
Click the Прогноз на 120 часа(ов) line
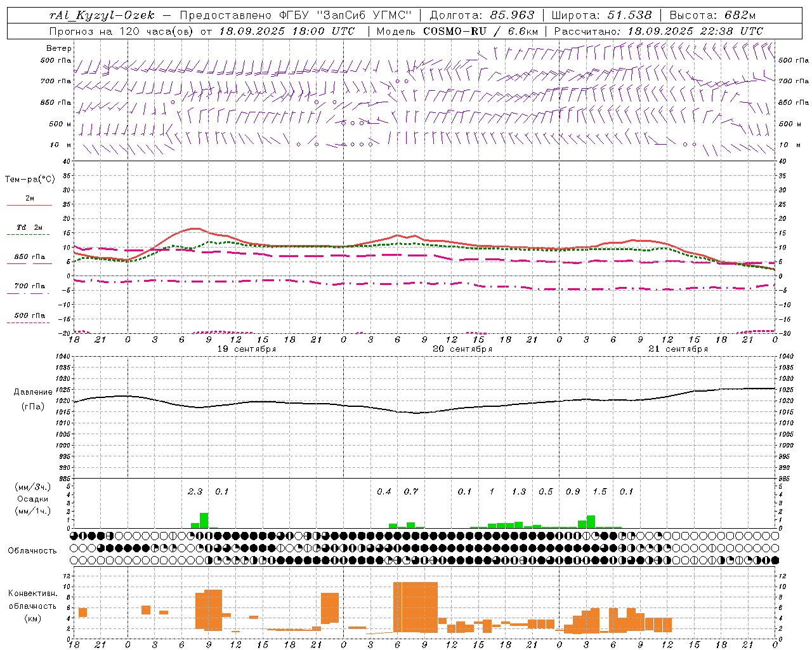202,31
